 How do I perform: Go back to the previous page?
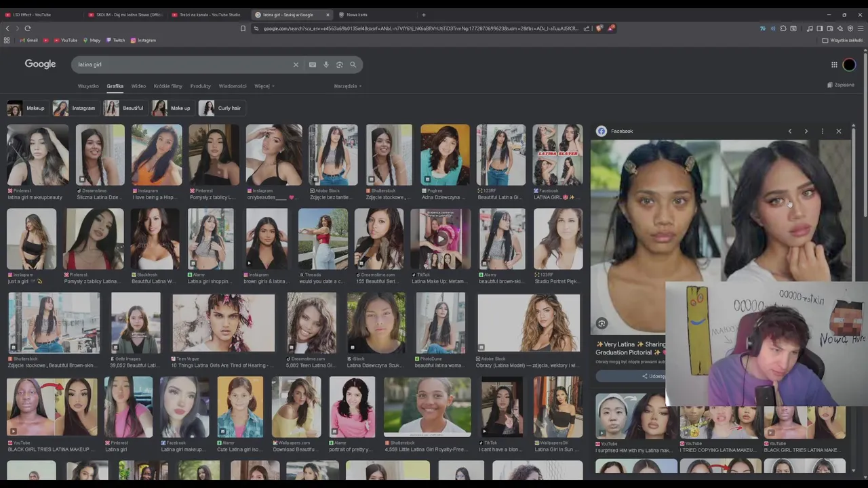pos(7,28)
